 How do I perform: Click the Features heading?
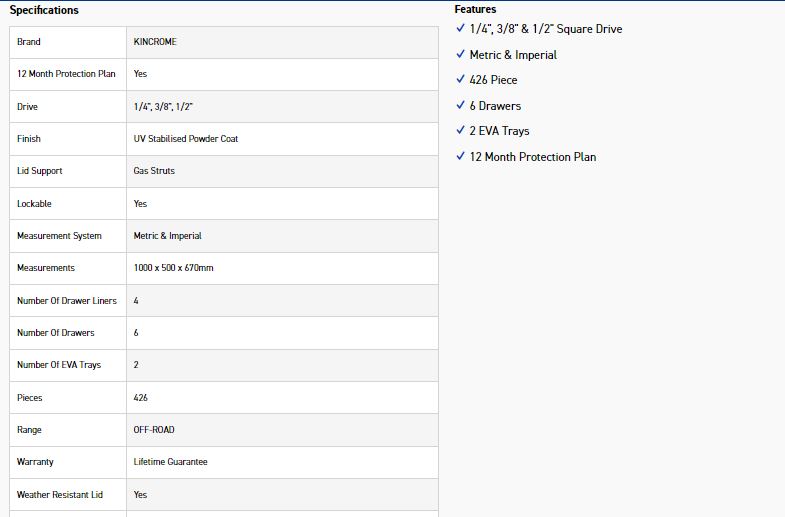tap(475, 9)
